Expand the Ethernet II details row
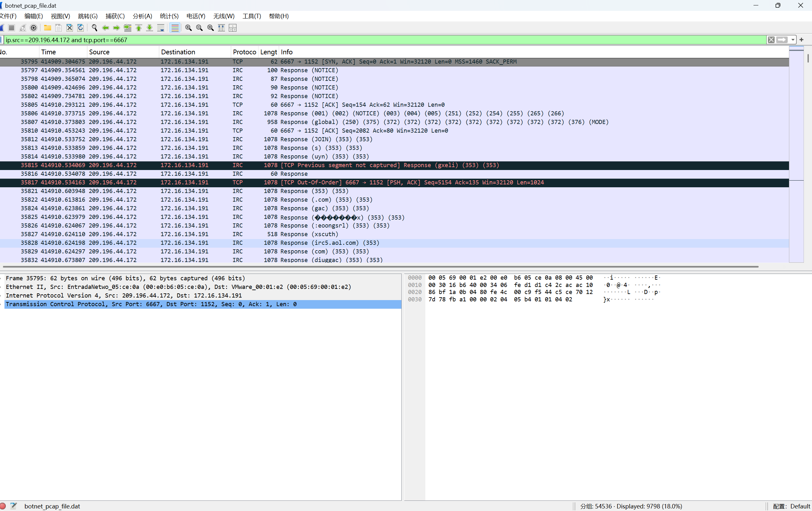This screenshot has width=812, height=511. pyautogui.click(x=2, y=287)
